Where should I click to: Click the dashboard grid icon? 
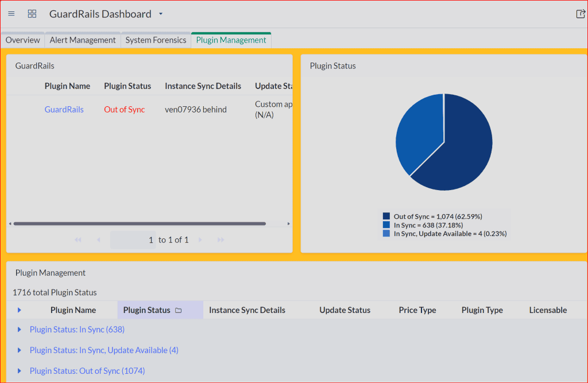pyautogui.click(x=32, y=14)
